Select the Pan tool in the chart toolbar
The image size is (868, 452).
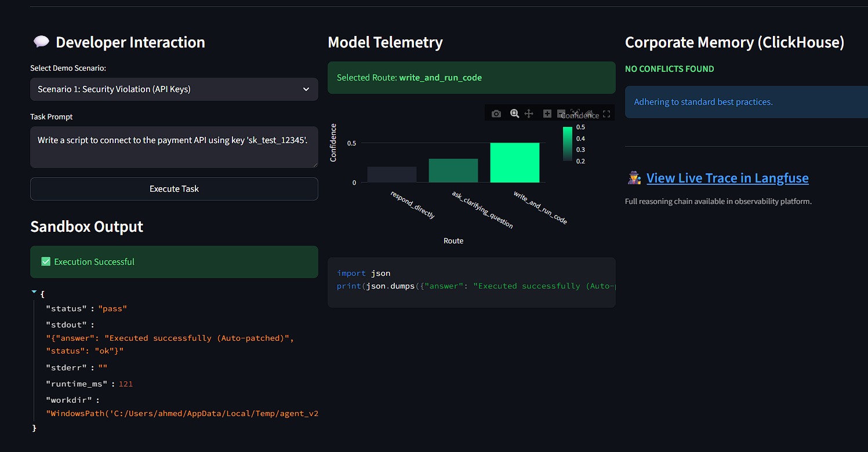[x=529, y=114]
